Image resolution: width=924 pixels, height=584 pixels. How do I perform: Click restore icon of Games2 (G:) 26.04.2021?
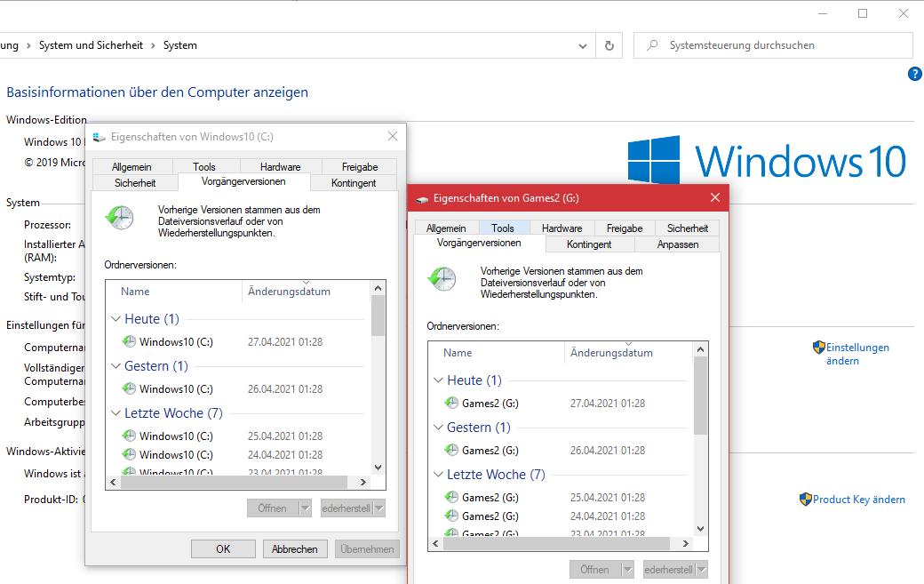451,450
